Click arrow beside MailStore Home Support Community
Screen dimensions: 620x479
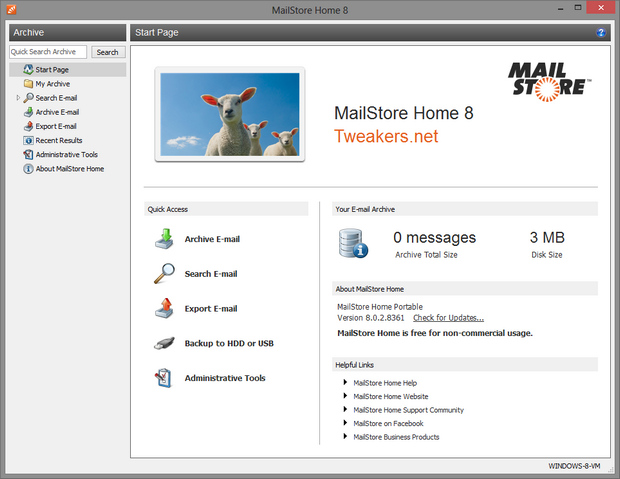pyautogui.click(x=345, y=409)
